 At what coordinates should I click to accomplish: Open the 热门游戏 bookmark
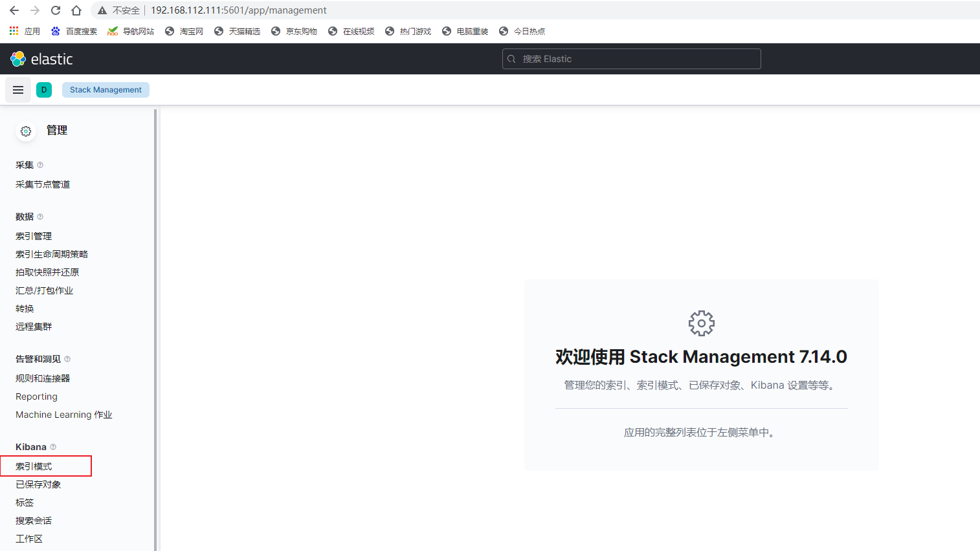(408, 31)
